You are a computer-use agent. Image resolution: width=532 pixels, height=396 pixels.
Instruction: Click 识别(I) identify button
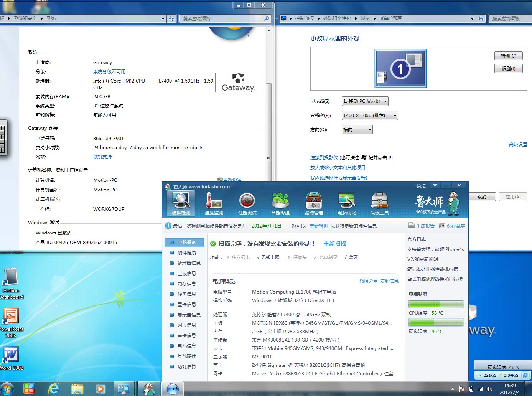[509, 69]
